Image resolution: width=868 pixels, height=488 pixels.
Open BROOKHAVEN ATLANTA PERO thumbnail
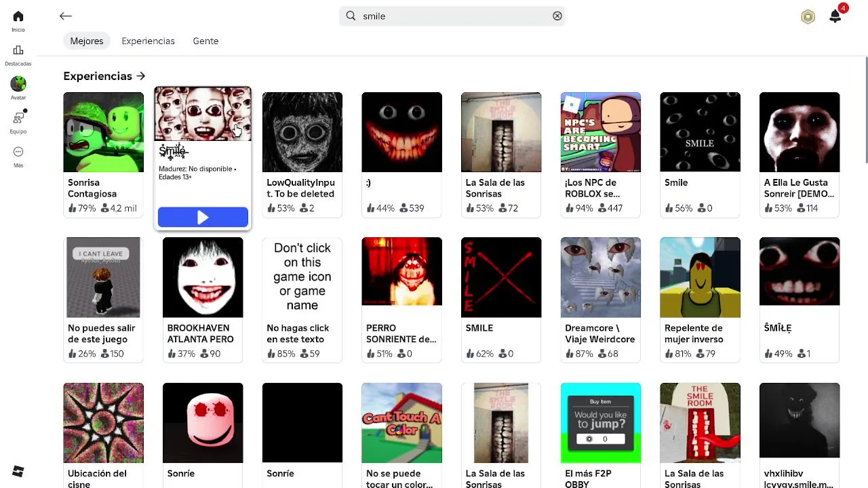[x=203, y=277]
